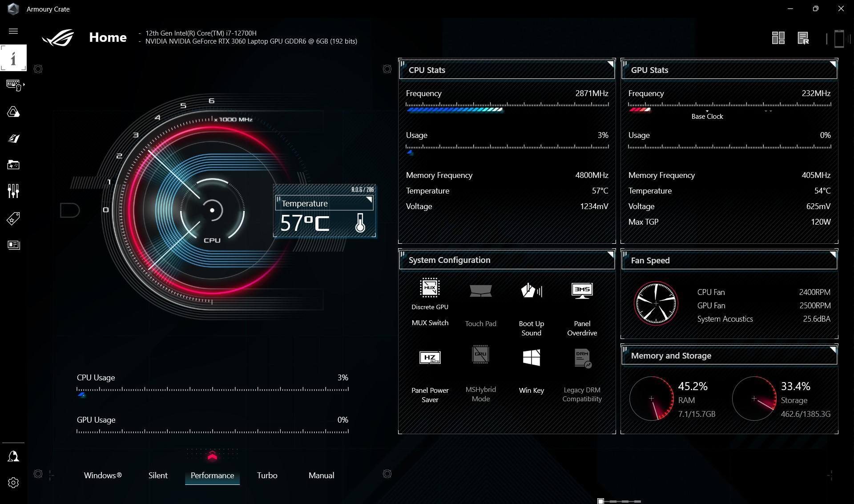Click the layout grid view icon top right

(x=778, y=38)
